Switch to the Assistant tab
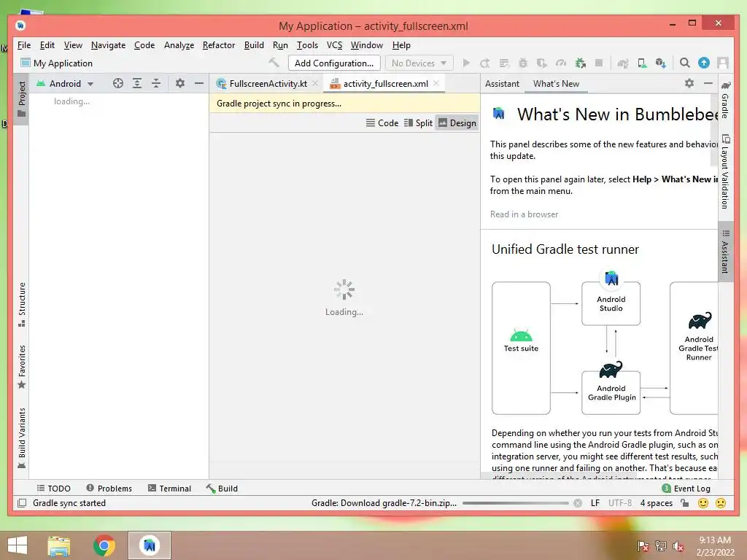 502,83
